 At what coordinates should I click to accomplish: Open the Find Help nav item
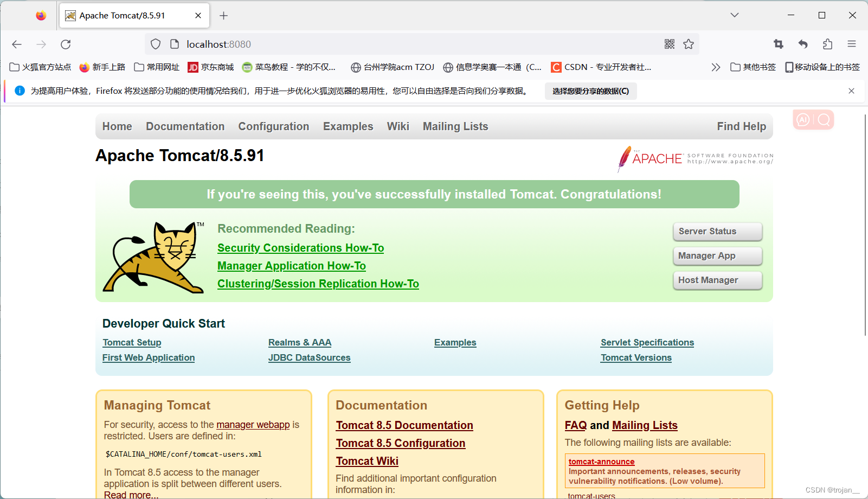coord(741,126)
